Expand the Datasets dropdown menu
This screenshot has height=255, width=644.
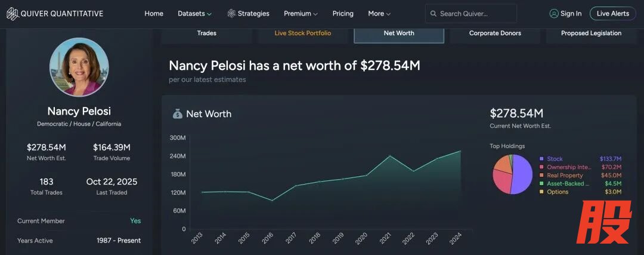tap(195, 14)
